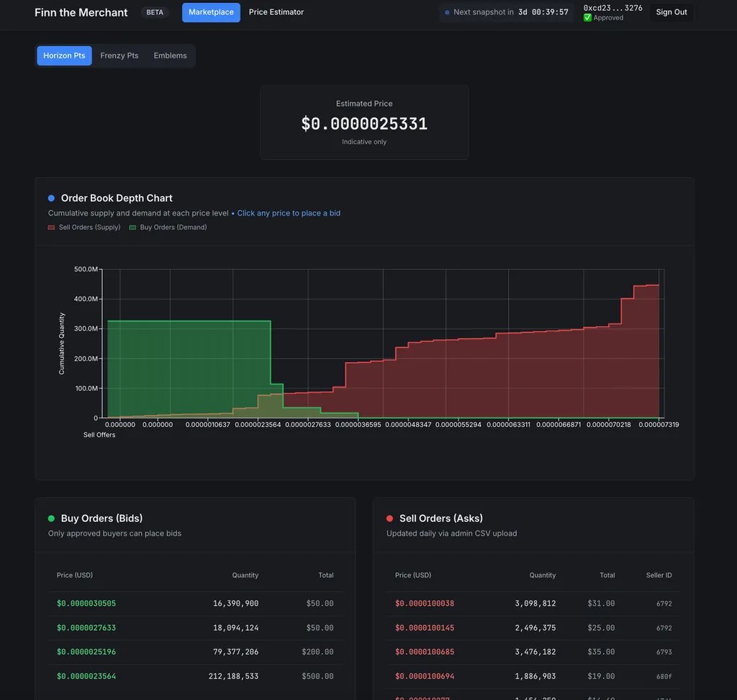This screenshot has width=737, height=700.
Task: Click bid price $0.0000030505
Action: (86, 603)
